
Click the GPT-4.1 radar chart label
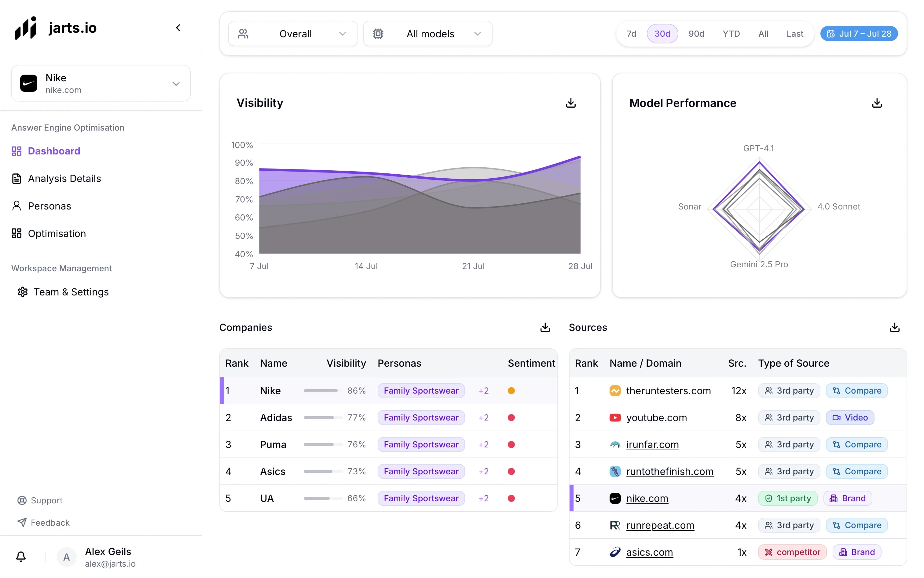tap(758, 148)
